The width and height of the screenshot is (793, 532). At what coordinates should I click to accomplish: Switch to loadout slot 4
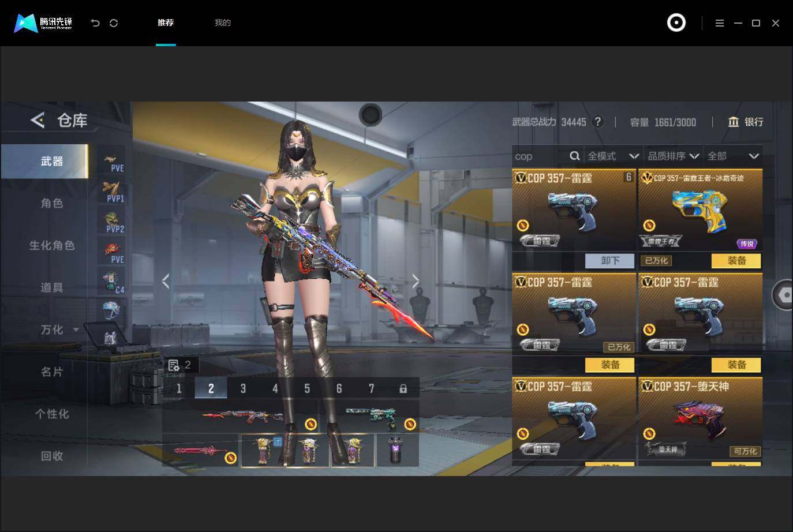coord(275,388)
